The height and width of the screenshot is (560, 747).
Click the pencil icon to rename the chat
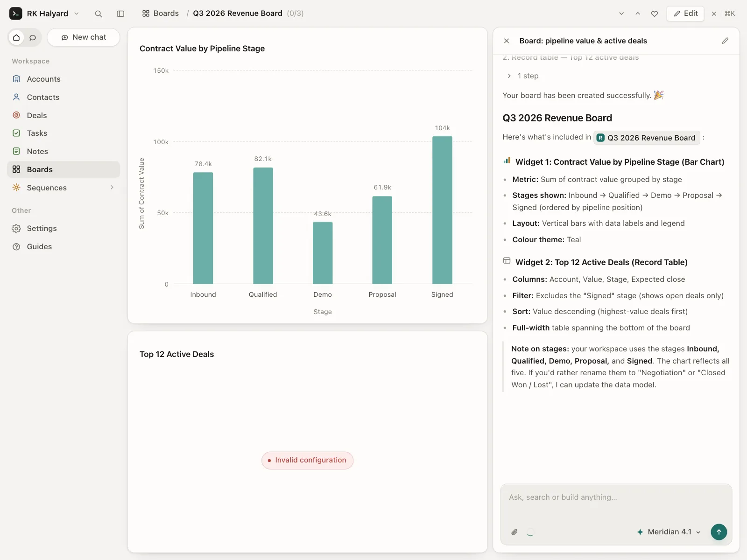[725, 41]
